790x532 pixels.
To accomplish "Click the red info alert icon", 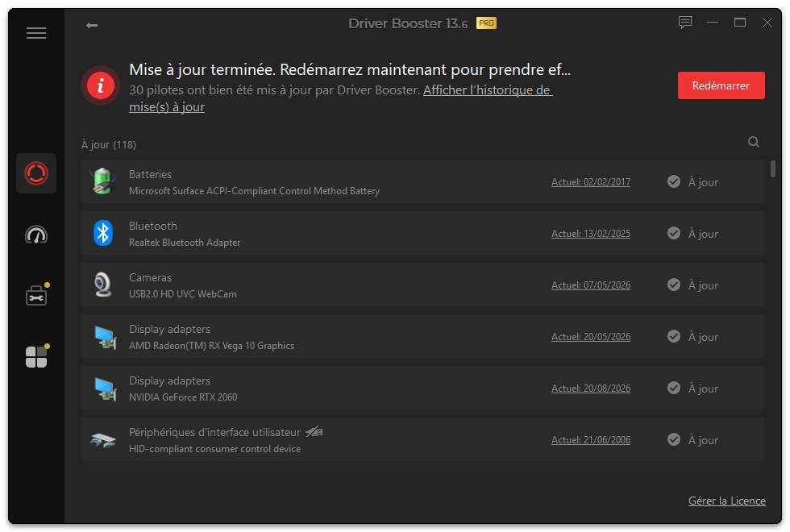I will pyautogui.click(x=101, y=85).
